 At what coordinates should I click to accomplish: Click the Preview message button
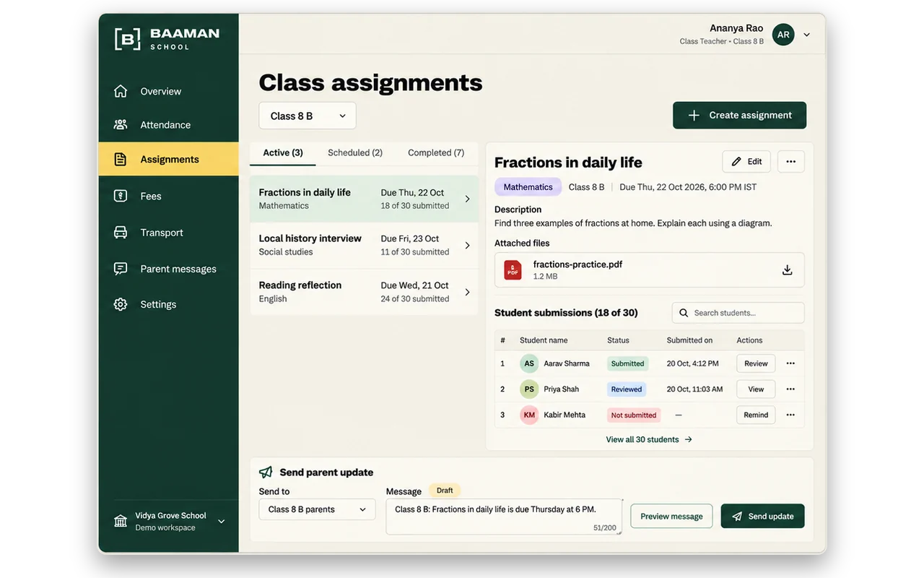(x=671, y=516)
